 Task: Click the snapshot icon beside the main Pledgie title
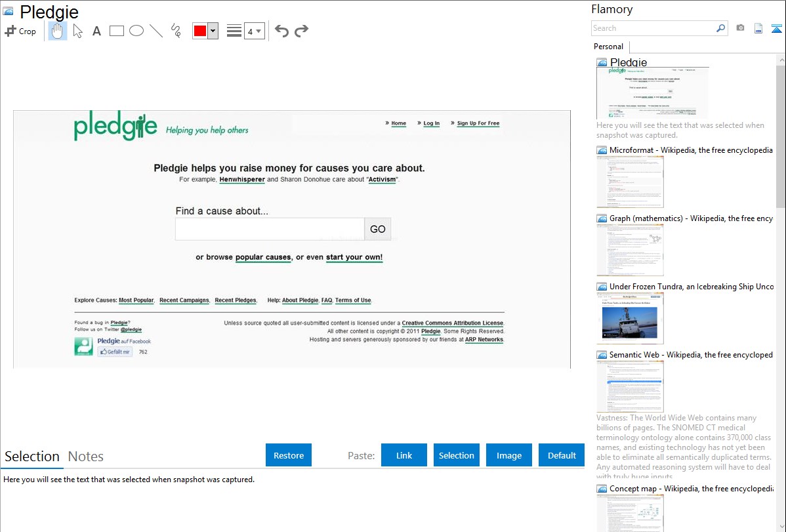[8, 11]
